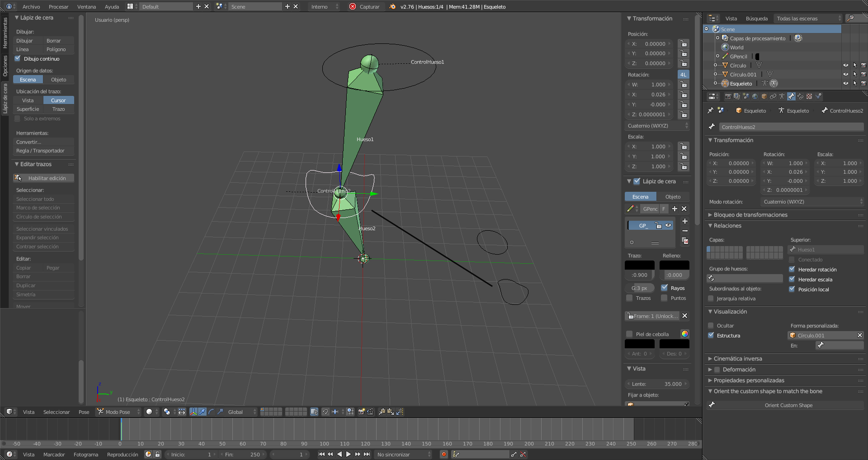Click the black Trazo color swatch
868x460 pixels.
639,265
